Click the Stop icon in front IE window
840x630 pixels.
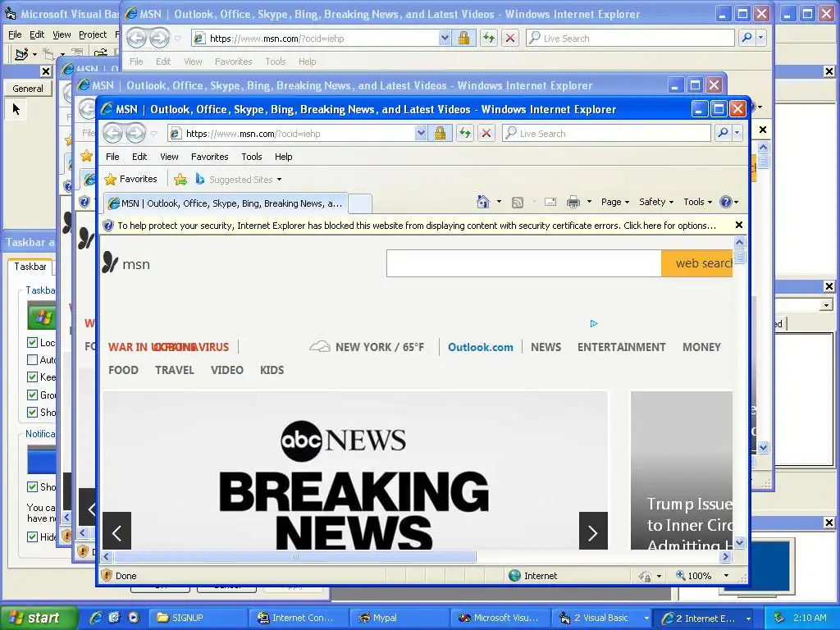[486, 134]
